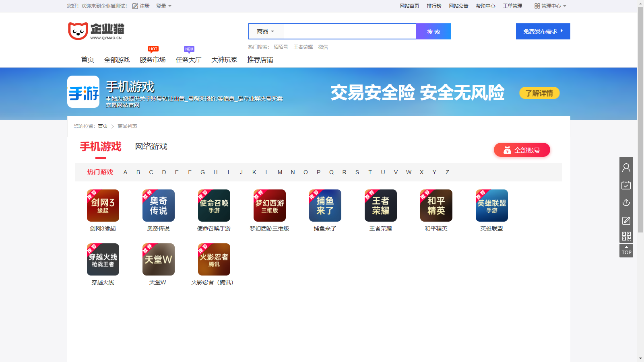Click the user profile sidebar icon
Image resolution: width=644 pixels, height=362 pixels.
point(626,167)
